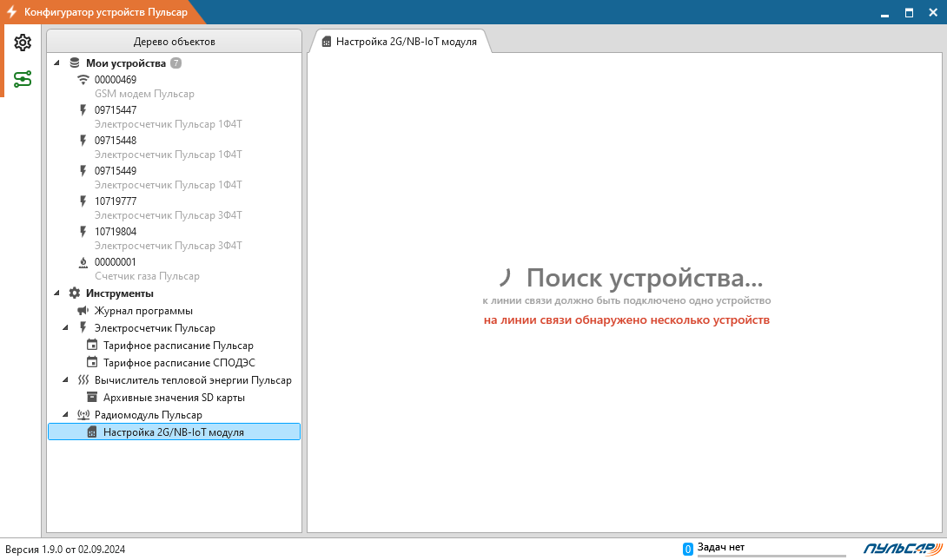Click the Пульсар logo in status bar
This screenshot has width=947, height=560.
click(x=903, y=548)
